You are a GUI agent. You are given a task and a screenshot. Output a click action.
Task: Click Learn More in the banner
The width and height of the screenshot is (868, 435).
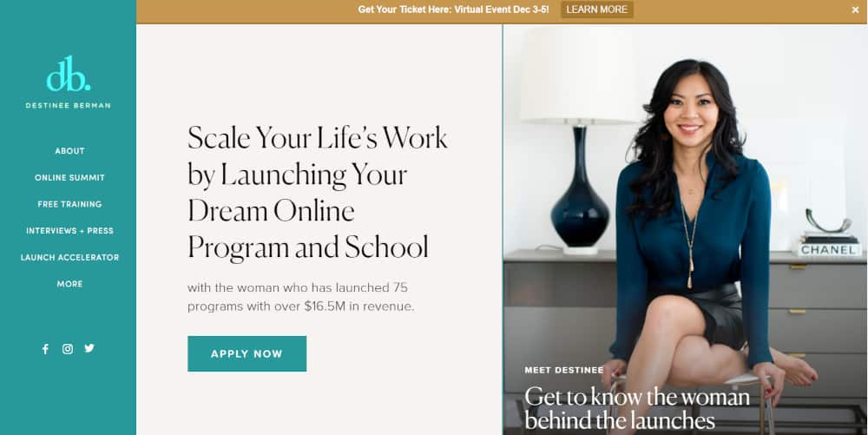(x=597, y=10)
